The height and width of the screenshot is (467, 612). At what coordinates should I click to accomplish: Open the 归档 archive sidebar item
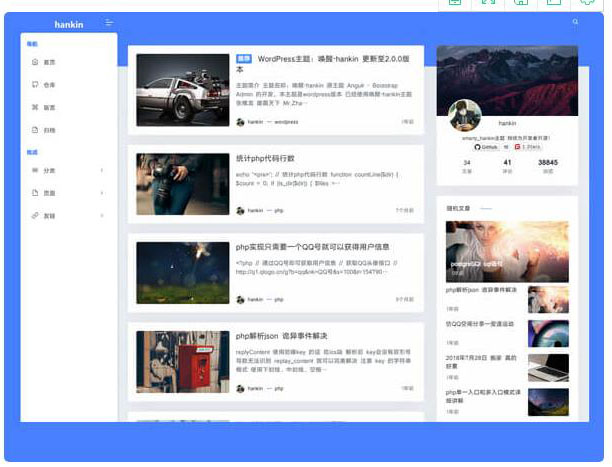coord(49,130)
